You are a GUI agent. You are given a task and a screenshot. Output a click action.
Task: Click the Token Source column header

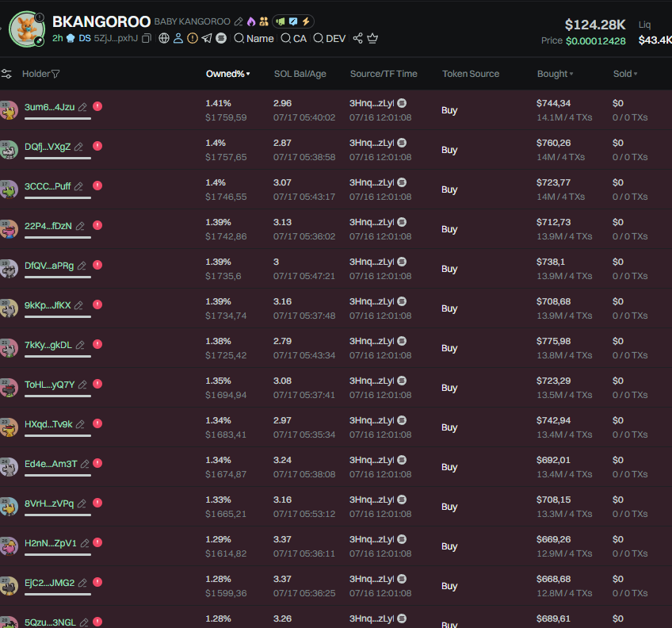pos(471,74)
